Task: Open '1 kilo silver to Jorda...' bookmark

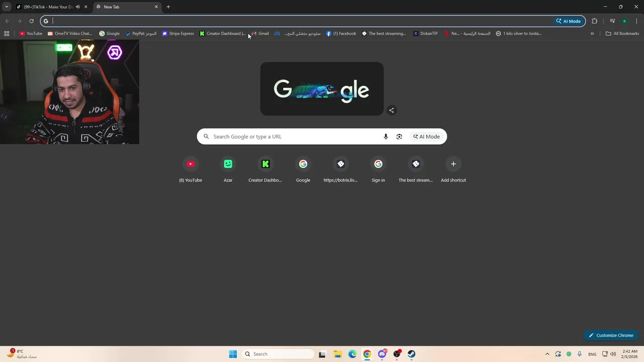Action: [x=518, y=34]
